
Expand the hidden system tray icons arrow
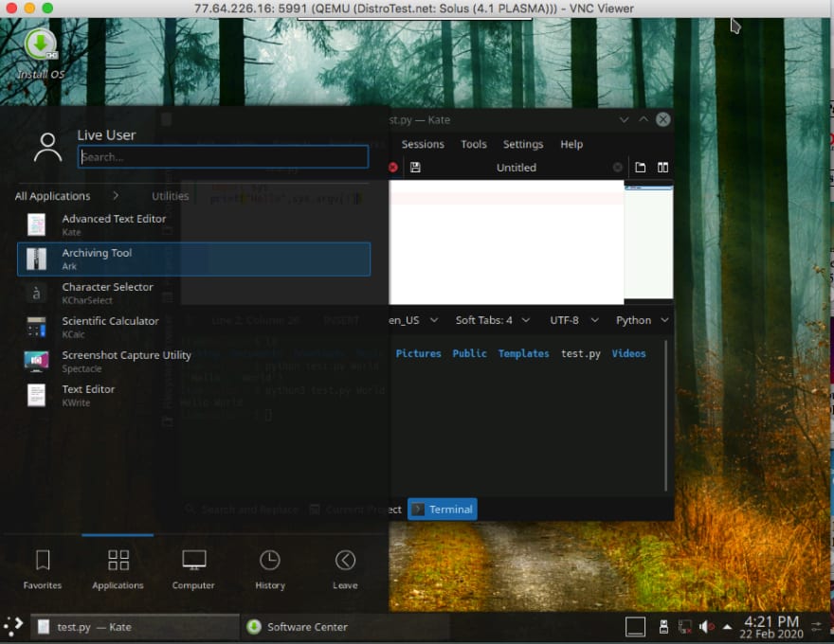tap(727, 627)
